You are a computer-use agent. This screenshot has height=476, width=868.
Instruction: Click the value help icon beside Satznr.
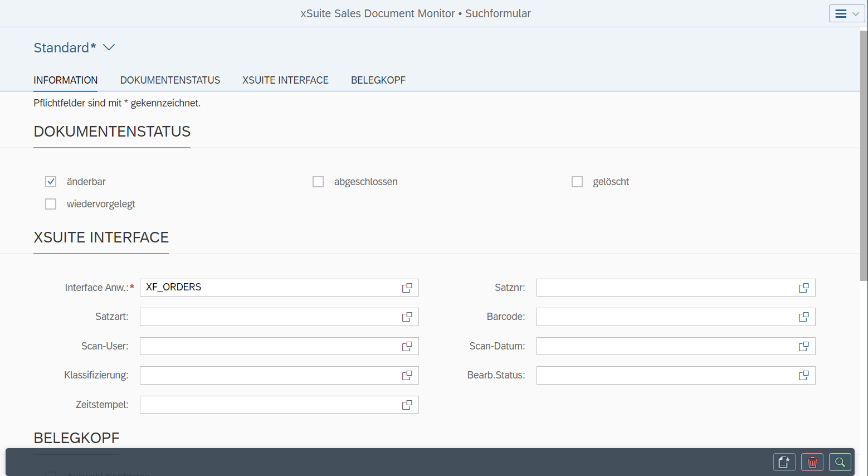tap(803, 287)
